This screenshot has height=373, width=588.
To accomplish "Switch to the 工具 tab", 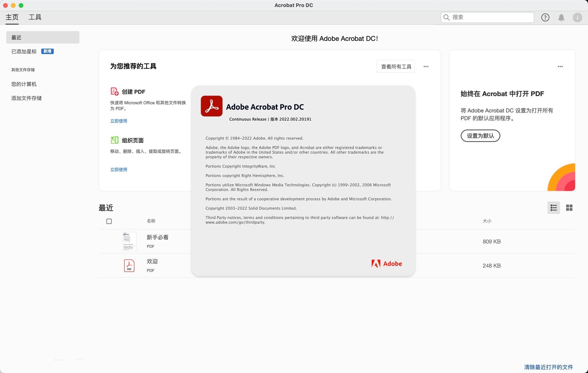I will pos(35,17).
